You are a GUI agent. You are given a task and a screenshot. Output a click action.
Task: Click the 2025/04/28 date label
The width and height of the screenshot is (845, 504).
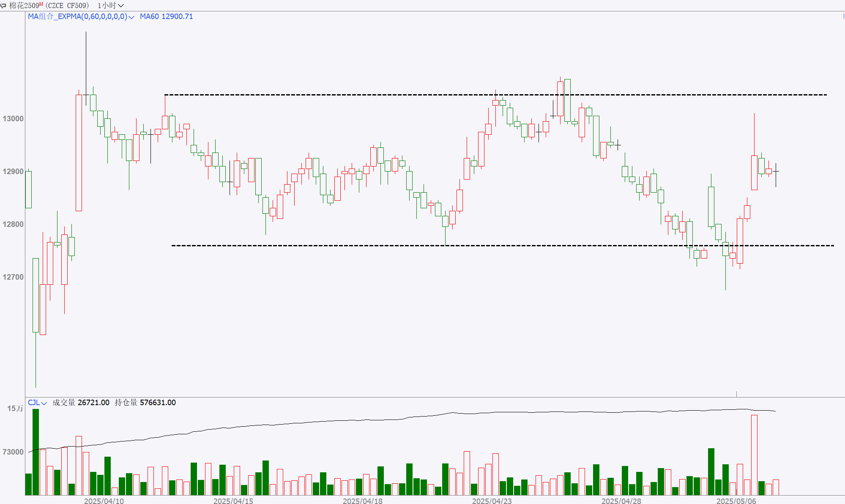pyautogui.click(x=621, y=501)
